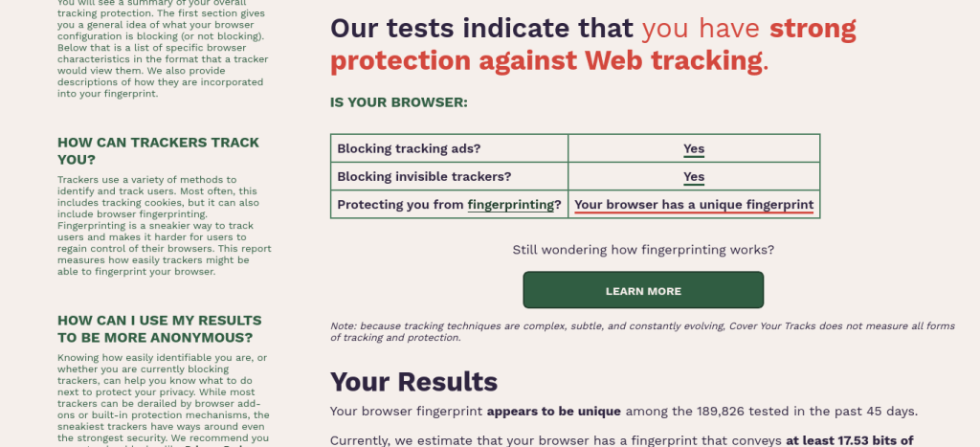Click the 'Blocking invisible trackers?' table cell
The image size is (980, 447).
424,177
